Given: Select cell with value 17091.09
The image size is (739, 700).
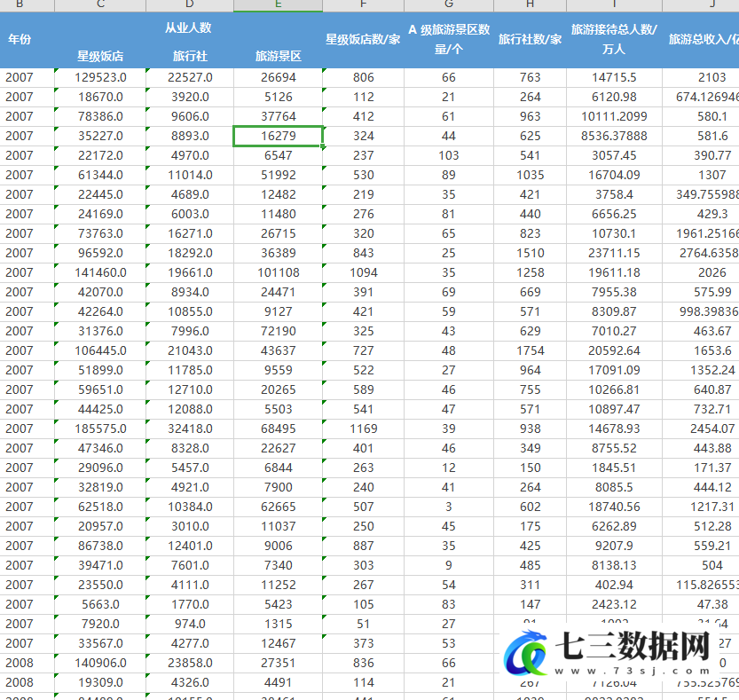Looking at the screenshot, I should tap(614, 371).
